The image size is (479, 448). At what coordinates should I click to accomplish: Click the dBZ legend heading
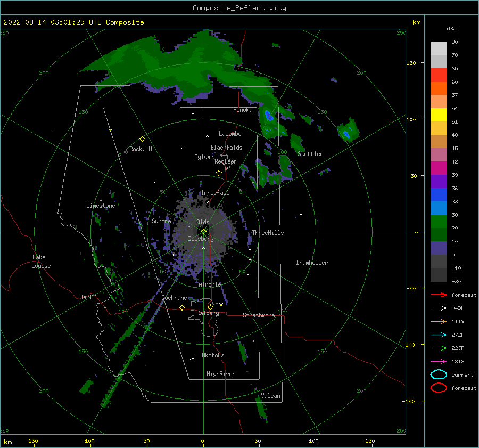coord(451,28)
